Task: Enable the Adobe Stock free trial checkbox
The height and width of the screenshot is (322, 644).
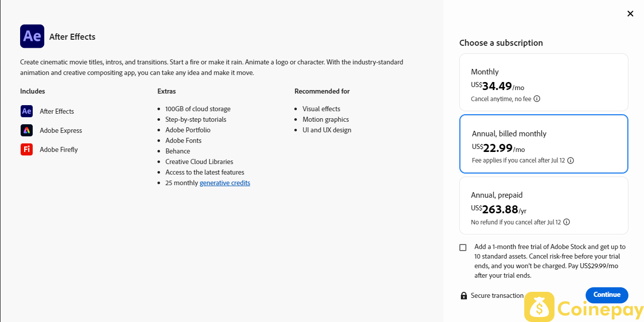Action: pyautogui.click(x=463, y=248)
